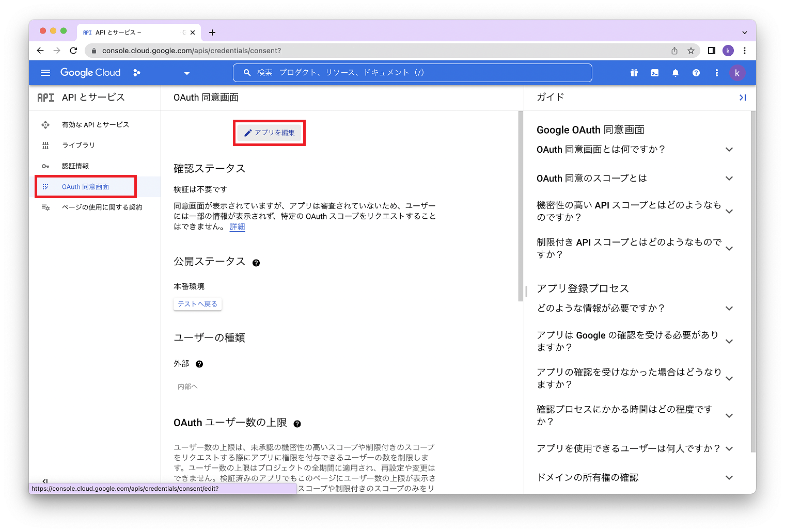Click the アプリを編集 button
Viewport: 785px width, 532px height.
click(x=270, y=133)
